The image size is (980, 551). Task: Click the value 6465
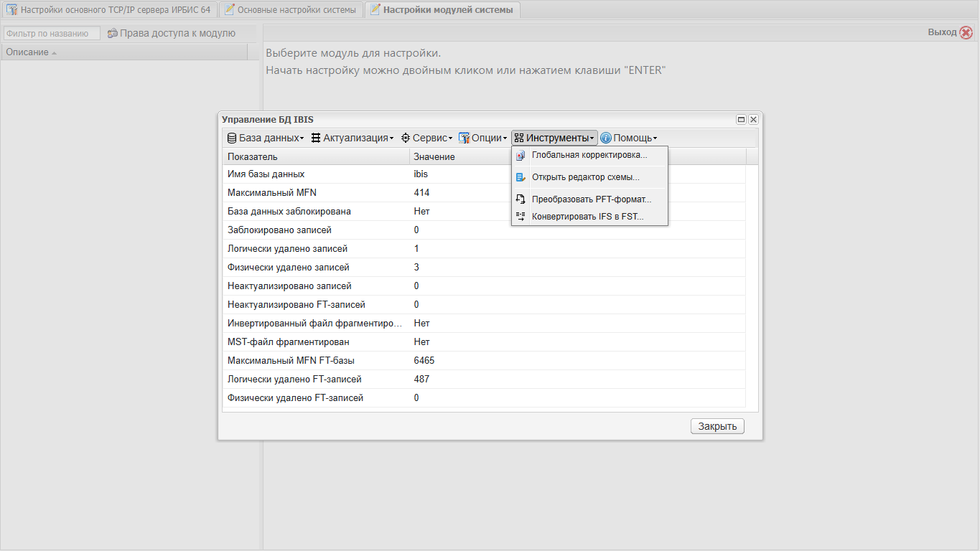point(424,360)
